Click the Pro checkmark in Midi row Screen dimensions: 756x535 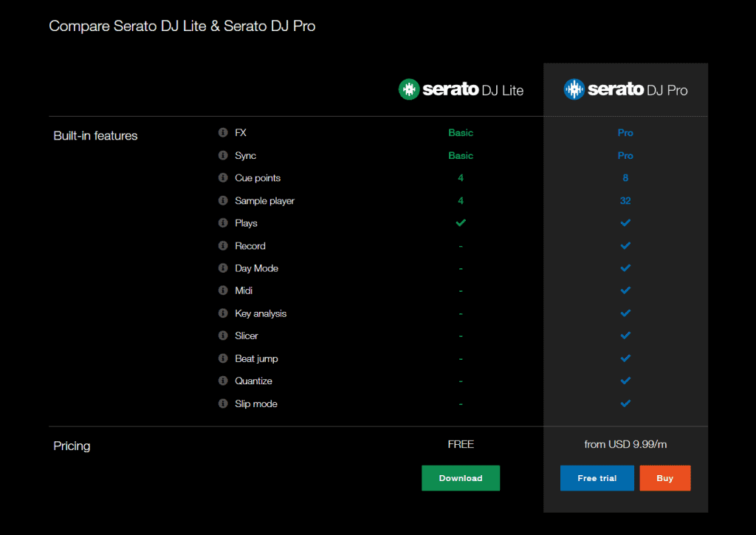click(x=625, y=290)
